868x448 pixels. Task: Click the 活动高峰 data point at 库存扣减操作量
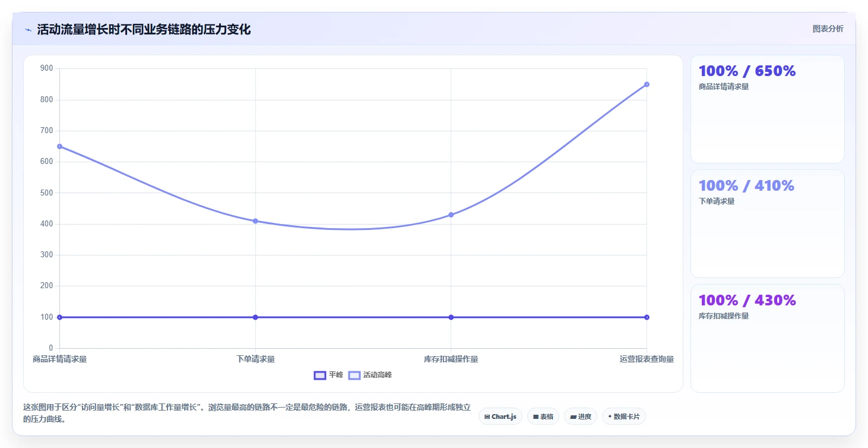click(451, 214)
